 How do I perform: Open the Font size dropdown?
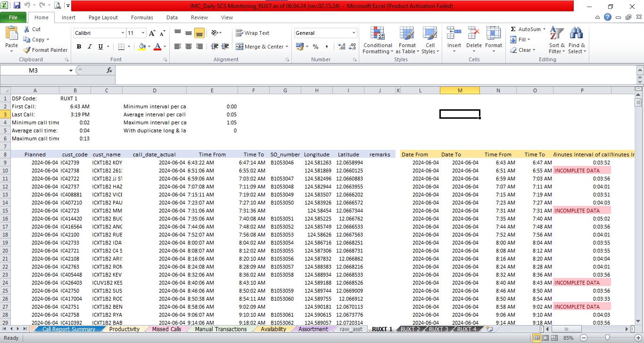(x=143, y=33)
